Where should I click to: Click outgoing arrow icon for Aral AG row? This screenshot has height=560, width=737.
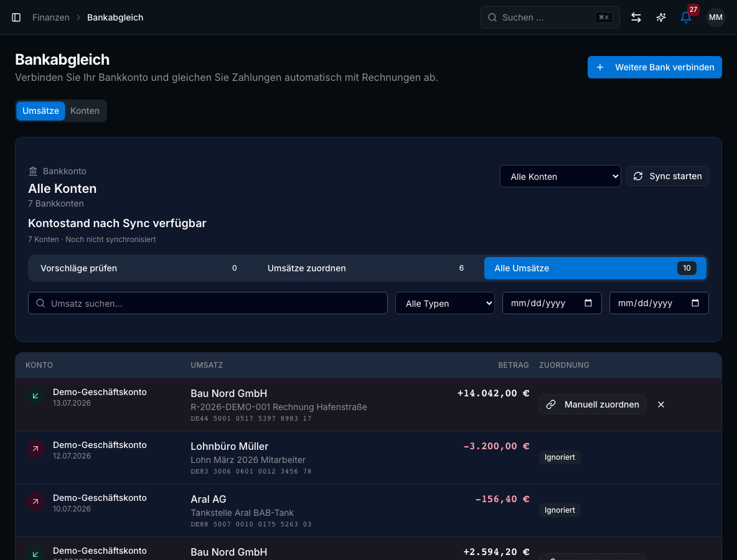point(35,502)
